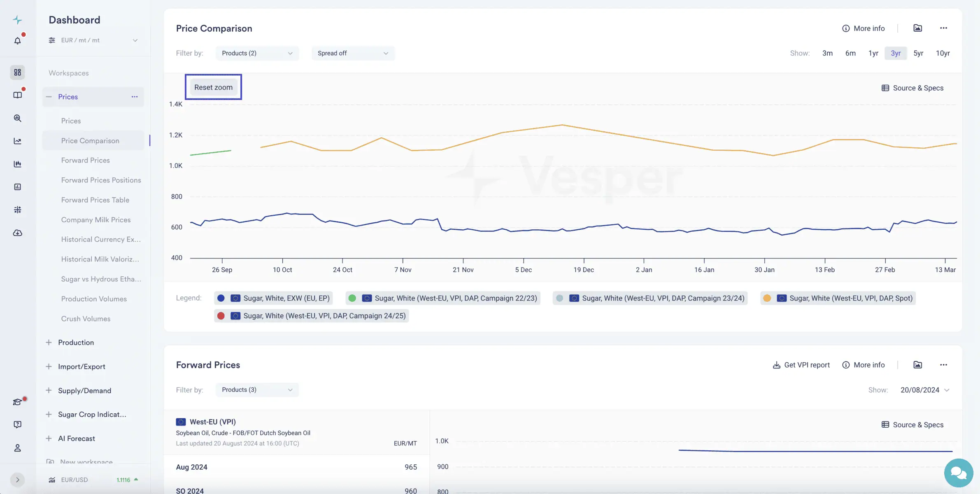
Task: Open Forward Prices Positions in sidebar
Action: [x=101, y=180]
